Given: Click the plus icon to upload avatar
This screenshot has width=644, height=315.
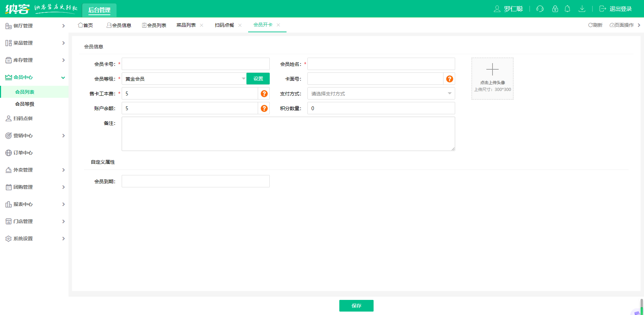Looking at the screenshot, I should 492,70.
